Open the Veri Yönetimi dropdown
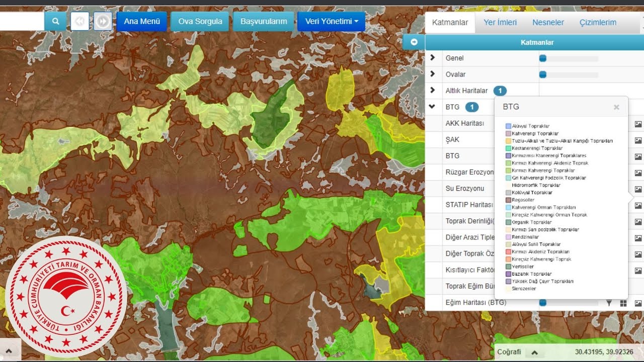644x362 pixels. (331, 21)
